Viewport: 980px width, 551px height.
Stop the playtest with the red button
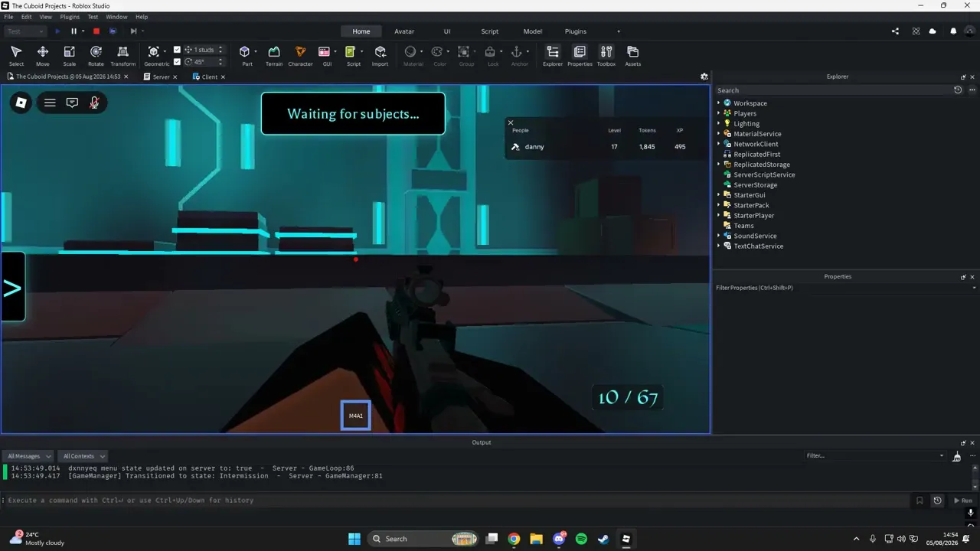pos(96,31)
